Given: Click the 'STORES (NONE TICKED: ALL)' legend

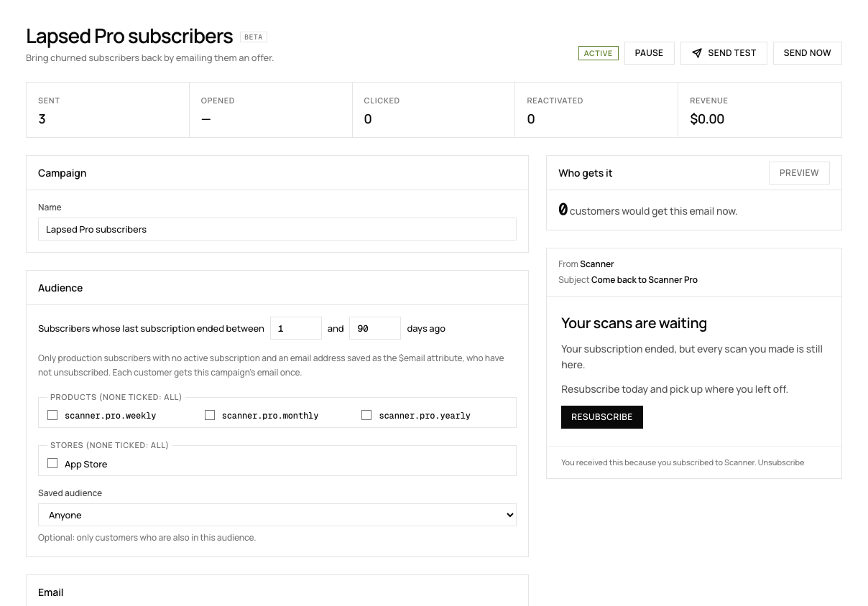Looking at the screenshot, I should coord(109,445).
